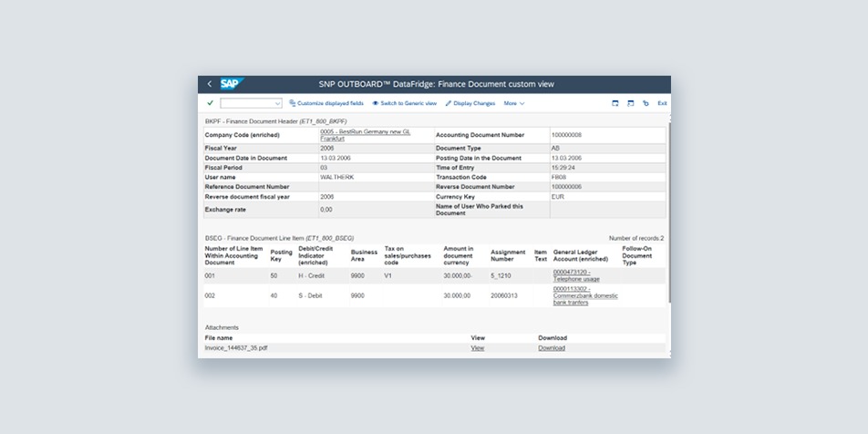The width and height of the screenshot is (868, 434).
Task: Select time of entry 15:29:24
Action: pyautogui.click(x=563, y=168)
